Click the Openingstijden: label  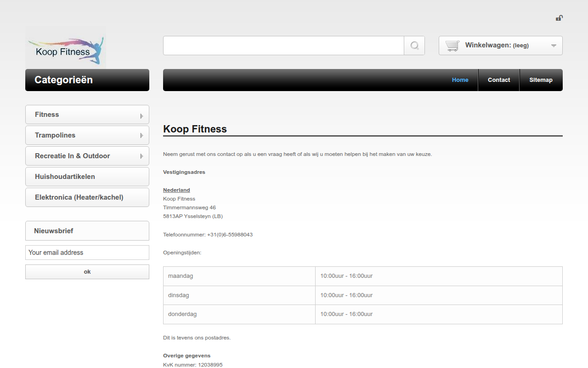click(x=182, y=253)
